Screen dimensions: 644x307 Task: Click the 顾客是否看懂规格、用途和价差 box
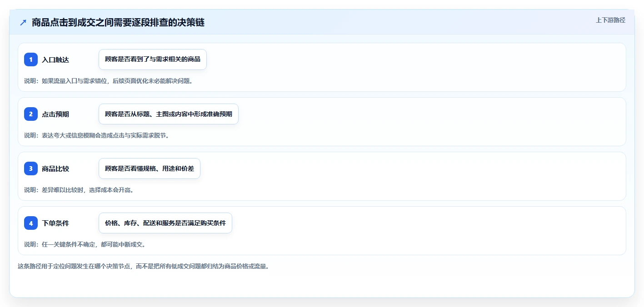[x=150, y=168]
